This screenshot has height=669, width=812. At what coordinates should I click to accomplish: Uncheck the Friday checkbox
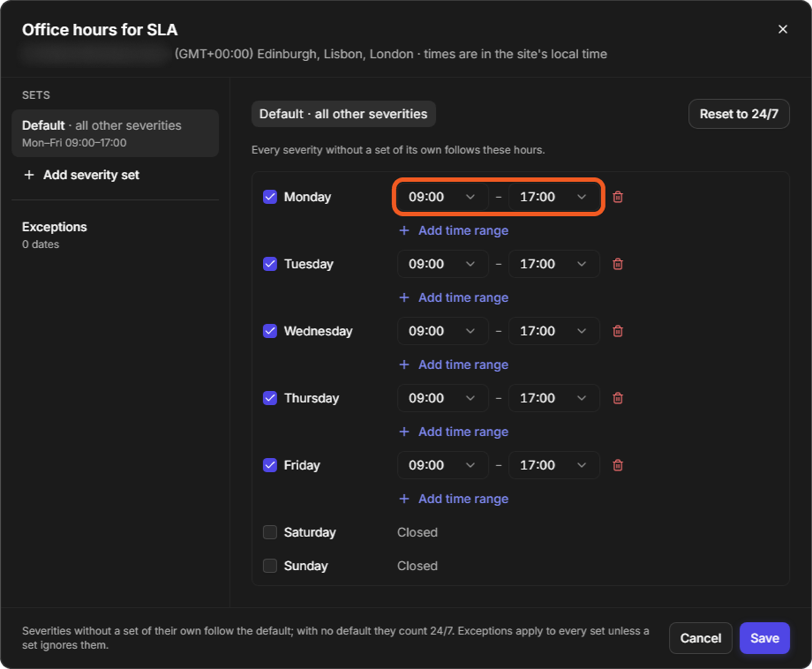270,465
